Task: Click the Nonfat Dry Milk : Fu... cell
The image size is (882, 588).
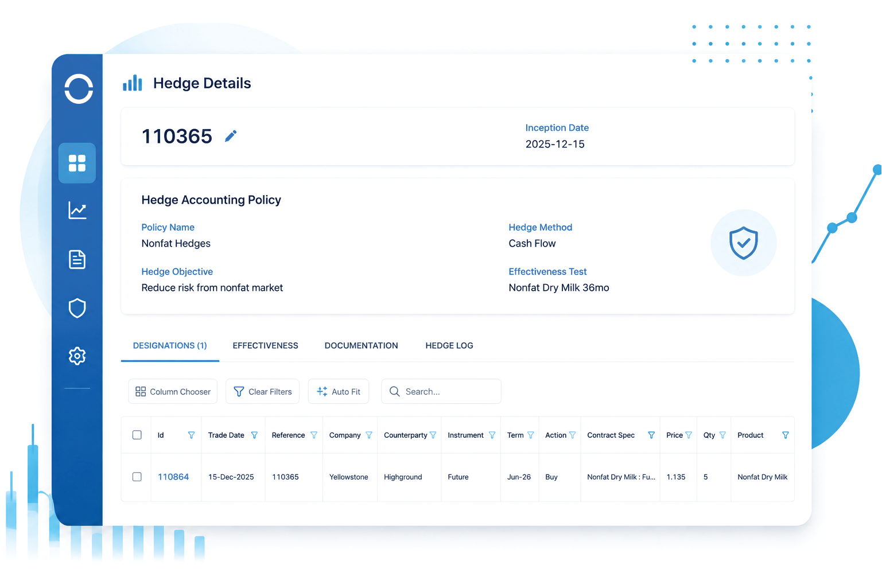Action: 621,477
